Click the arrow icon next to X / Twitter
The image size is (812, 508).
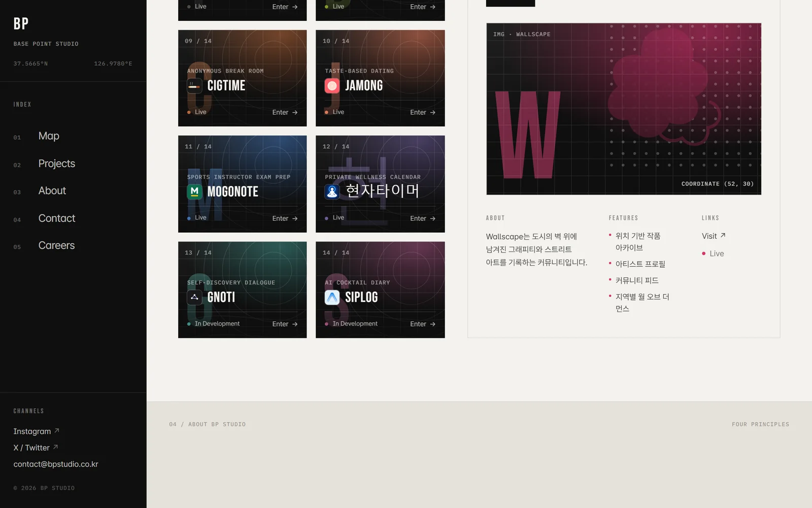click(x=56, y=447)
